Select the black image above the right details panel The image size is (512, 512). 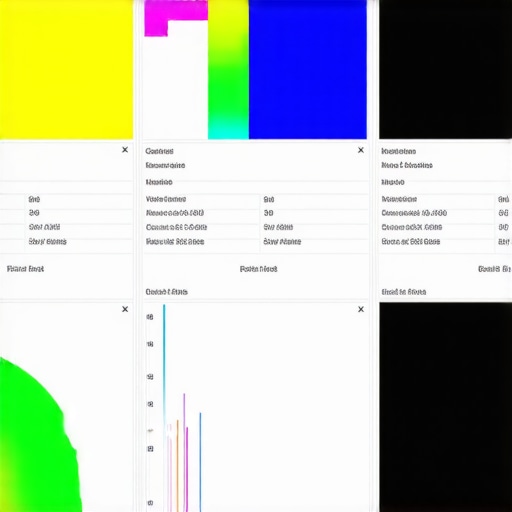(445, 69)
